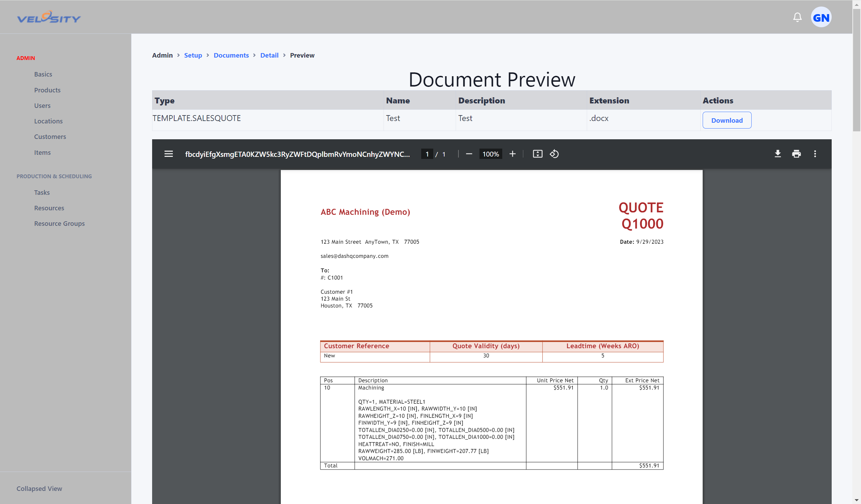Open Items in sidebar
The image size is (861, 504).
tap(42, 152)
